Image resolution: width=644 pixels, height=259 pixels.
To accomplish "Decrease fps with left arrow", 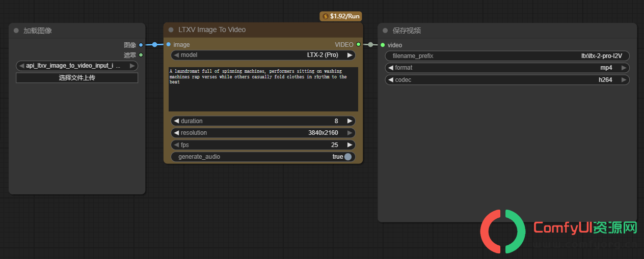I will pos(176,145).
